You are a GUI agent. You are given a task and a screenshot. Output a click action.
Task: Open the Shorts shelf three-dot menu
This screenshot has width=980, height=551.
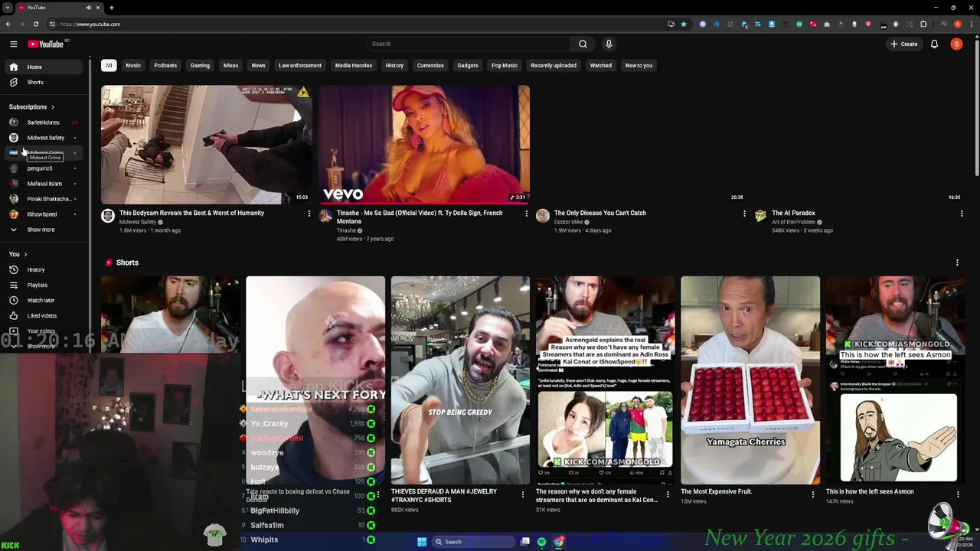[x=957, y=262]
